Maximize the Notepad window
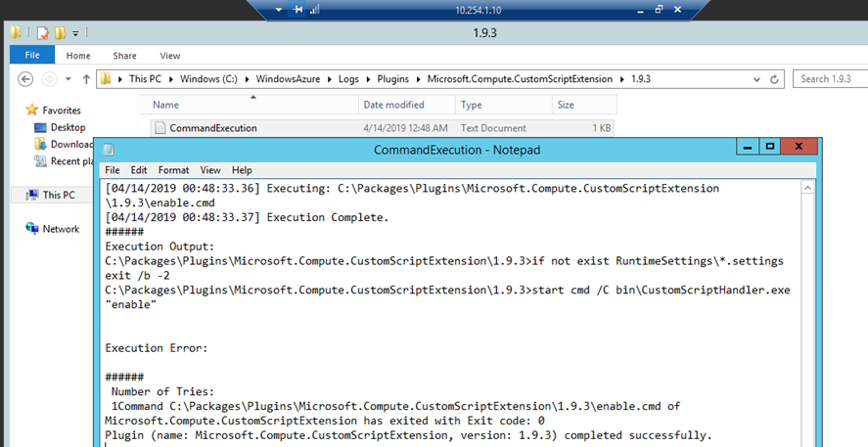This screenshot has width=868, height=447. 769,147
